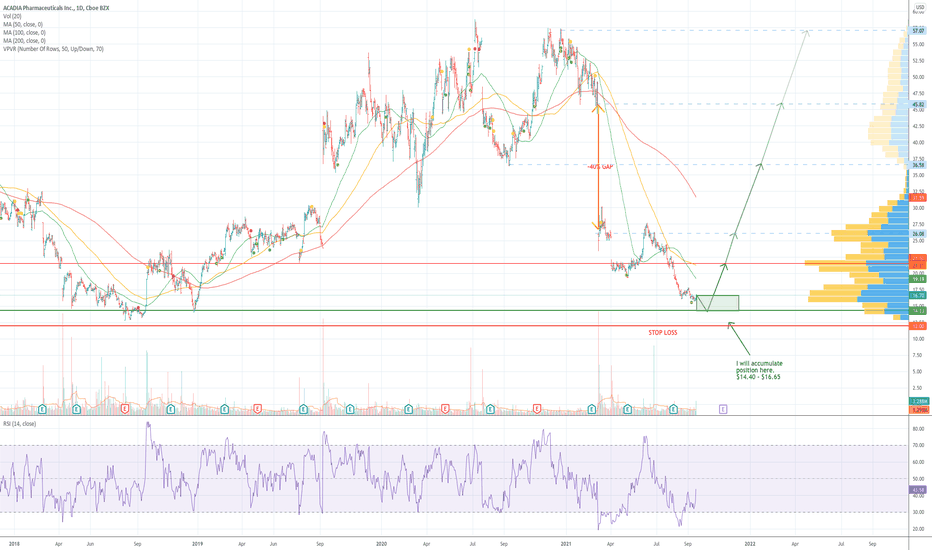Image resolution: width=932 pixels, height=550 pixels.
Task: Click the 57.07 price target label
Action: 918,30
